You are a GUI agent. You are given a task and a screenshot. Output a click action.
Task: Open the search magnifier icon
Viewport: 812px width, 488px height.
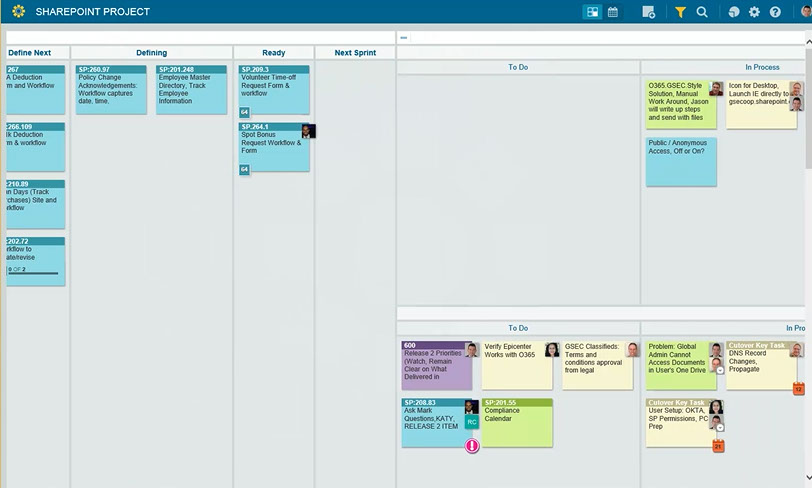point(702,12)
